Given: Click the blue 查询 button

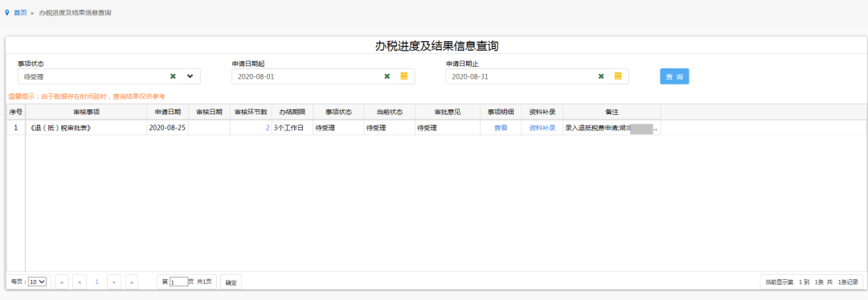Looking at the screenshot, I should [674, 76].
